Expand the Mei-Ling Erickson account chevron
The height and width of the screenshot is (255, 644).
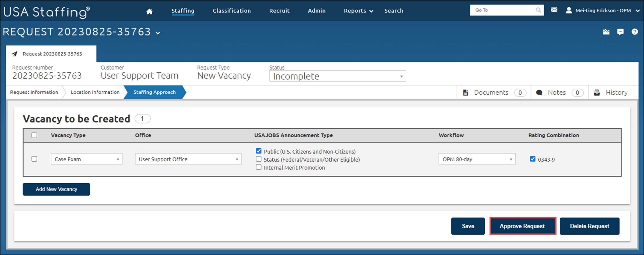[638, 10]
